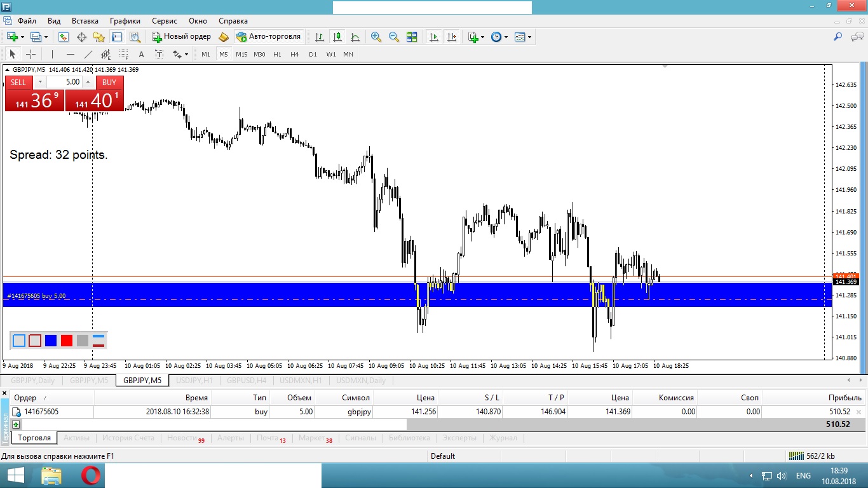This screenshot has width=868, height=488.
Task: Click the Новый ордер button
Action: click(x=181, y=37)
